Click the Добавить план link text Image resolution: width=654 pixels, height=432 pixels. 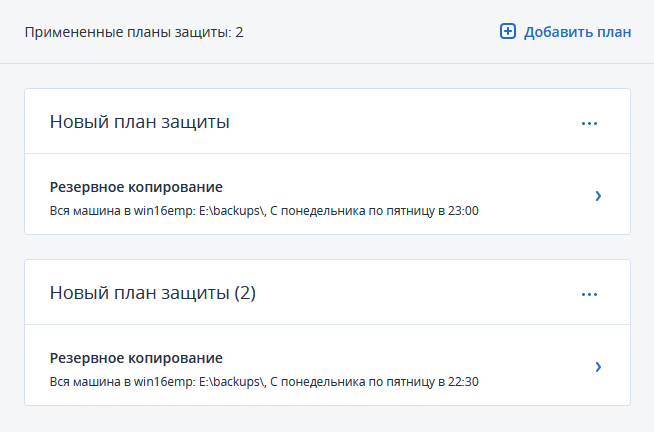(577, 32)
